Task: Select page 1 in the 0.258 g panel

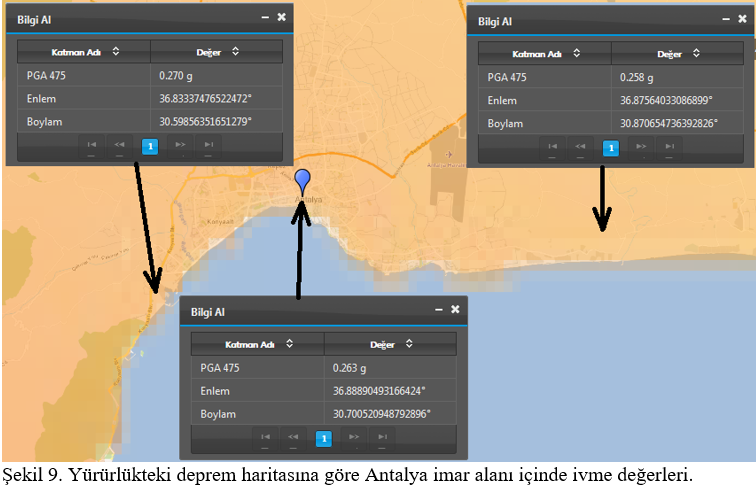Action: click(x=611, y=148)
